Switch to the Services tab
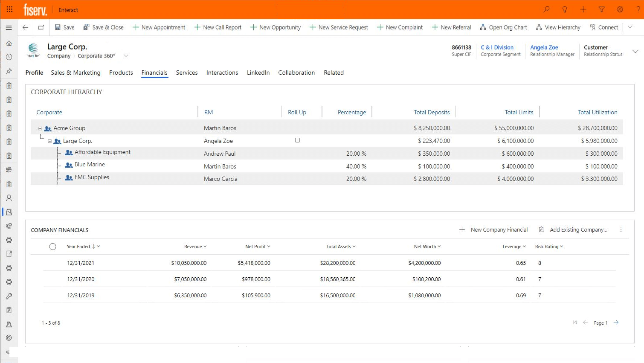 [x=187, y=73]
